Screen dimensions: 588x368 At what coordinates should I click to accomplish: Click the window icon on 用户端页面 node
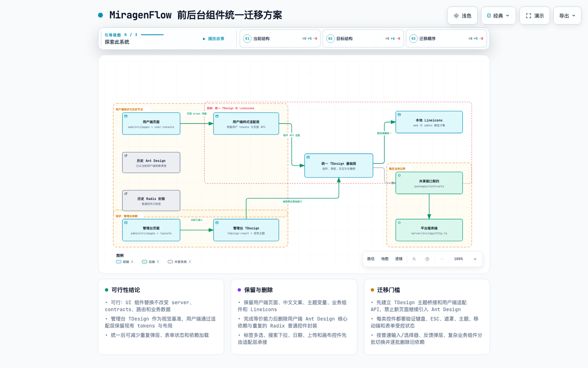pyautogui.click(x=126, y=116)
